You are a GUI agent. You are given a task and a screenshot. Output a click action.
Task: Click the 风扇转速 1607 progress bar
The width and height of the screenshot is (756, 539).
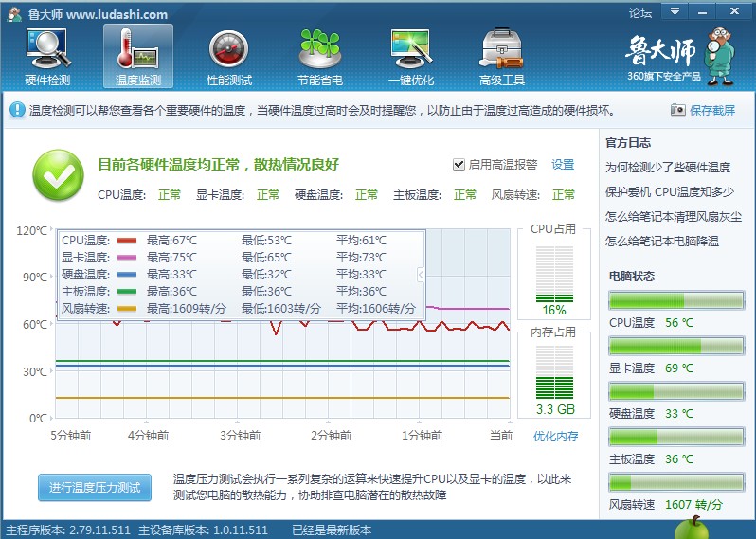coord(676,482)
